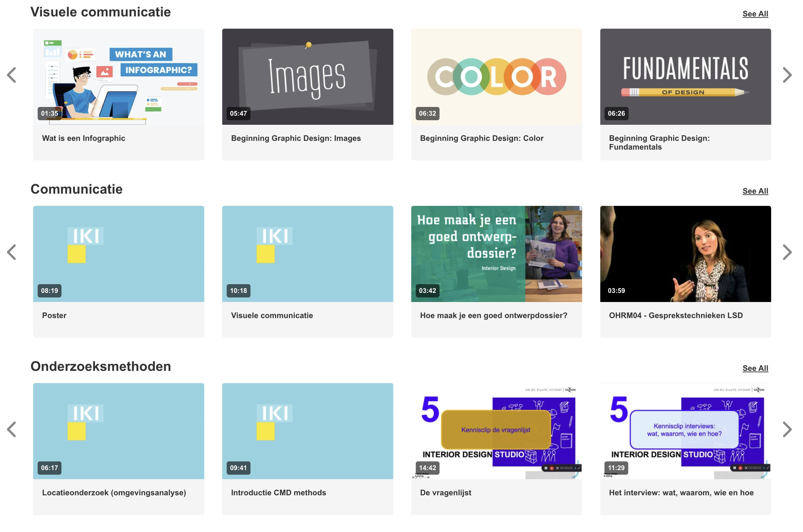Click the Poster title text
Screen dimensions: 803x532
tap(54, 316)
